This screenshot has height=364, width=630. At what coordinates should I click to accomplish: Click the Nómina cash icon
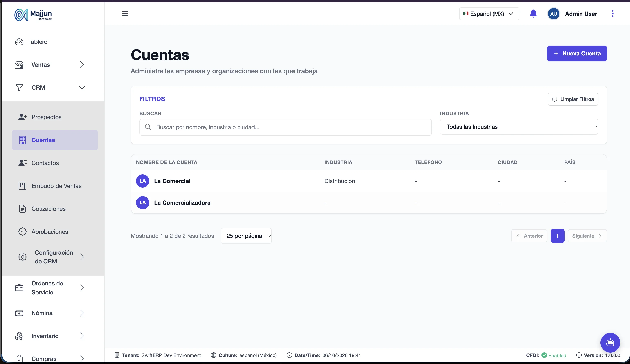(19, 313)
